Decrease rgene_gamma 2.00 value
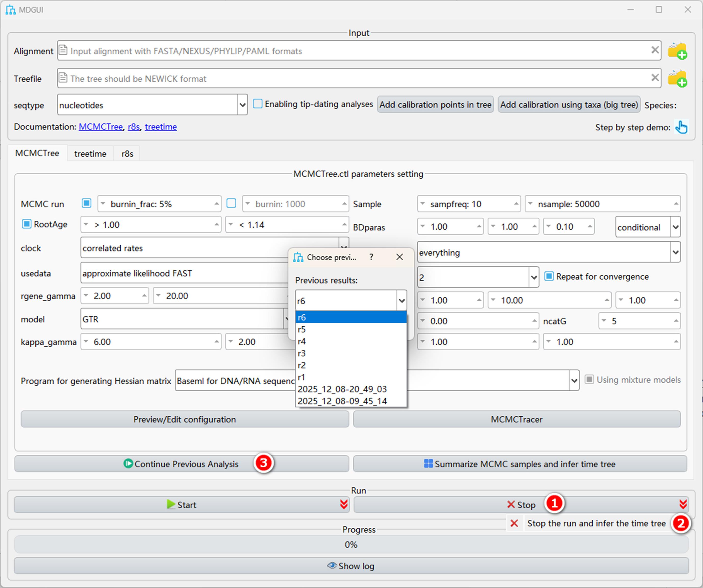Viewport: 703px width, 588px height. click(86, 296)
